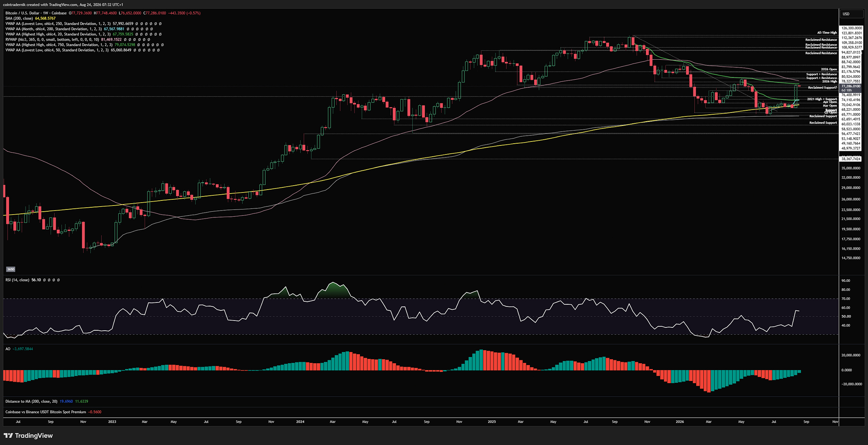This screenshot has width=868, height=445.
Task: Click the blue Distance value 19.6960
Action: pyautogui.click(x=66, y=401)
